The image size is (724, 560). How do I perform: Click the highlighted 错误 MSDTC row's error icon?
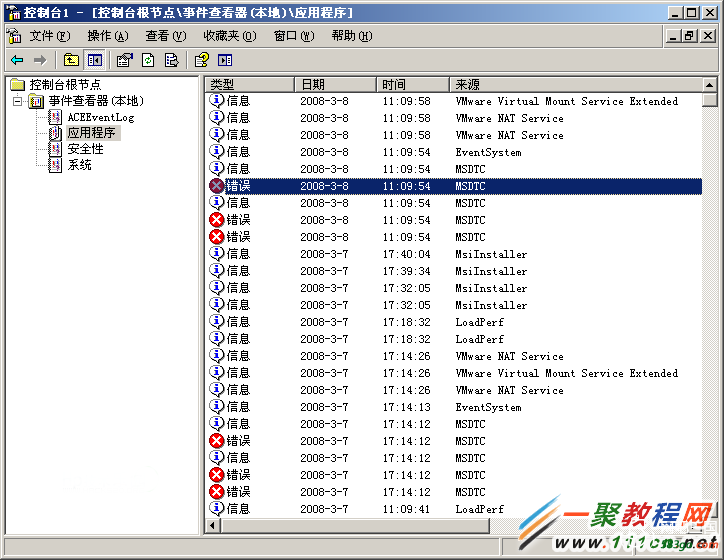(216, 186)
